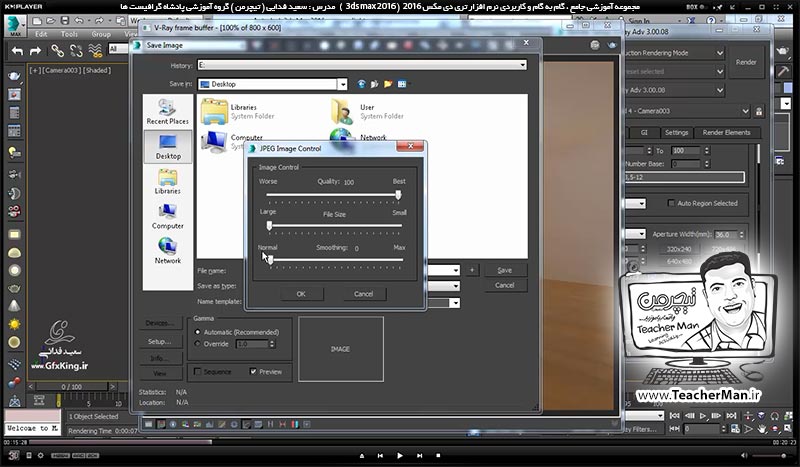
Task: Select the Pan View hand tool
Action: 762,429
